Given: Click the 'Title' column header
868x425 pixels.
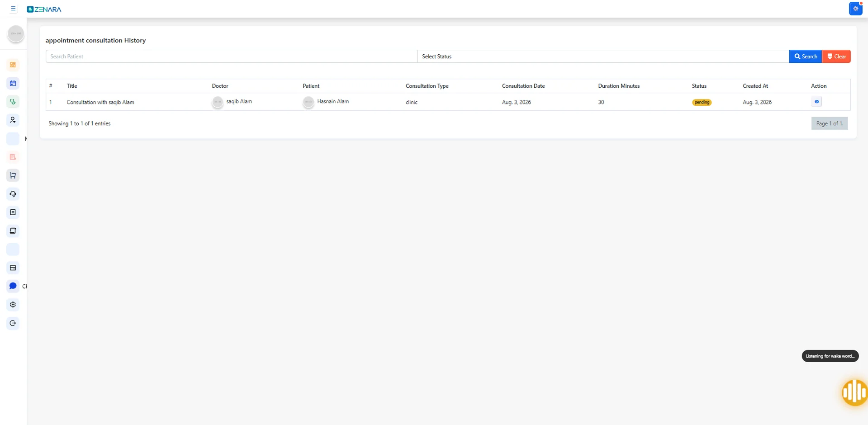Looking at the screenshot, I should 72,86.
